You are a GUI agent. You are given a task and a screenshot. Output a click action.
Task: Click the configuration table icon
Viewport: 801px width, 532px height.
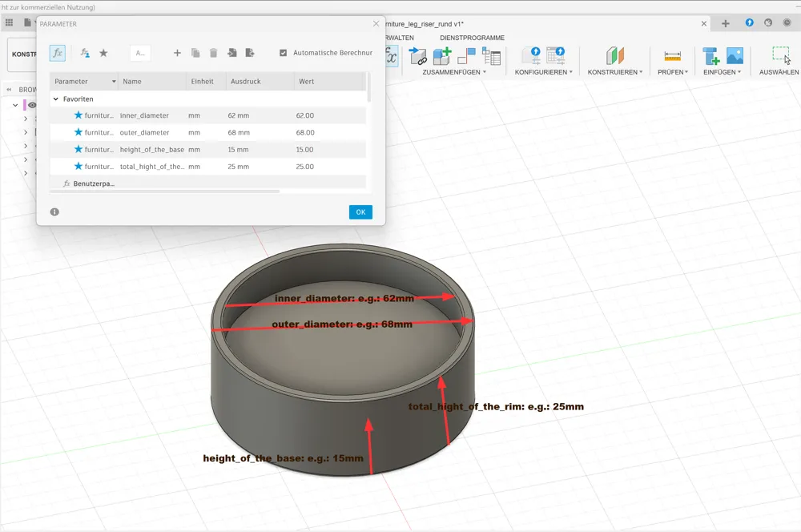click(x=556, y=55)
